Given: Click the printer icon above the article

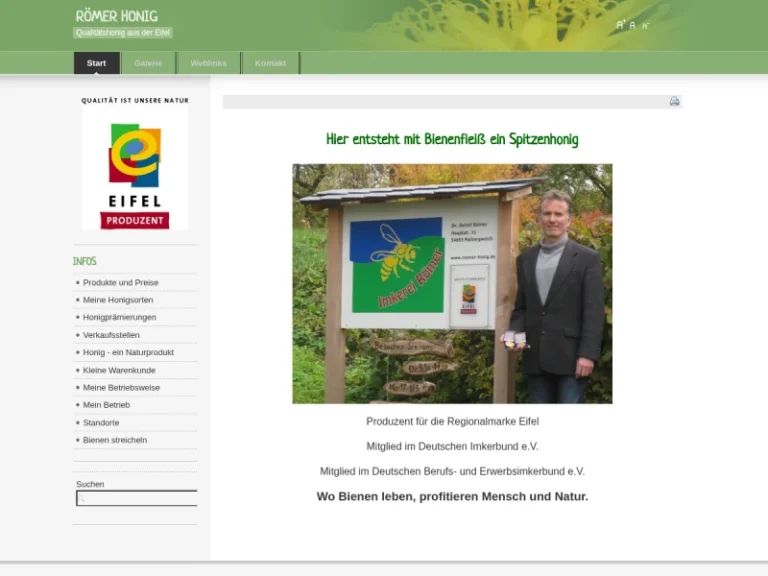Looking at the screenshot, I should (x=674, y=102).
